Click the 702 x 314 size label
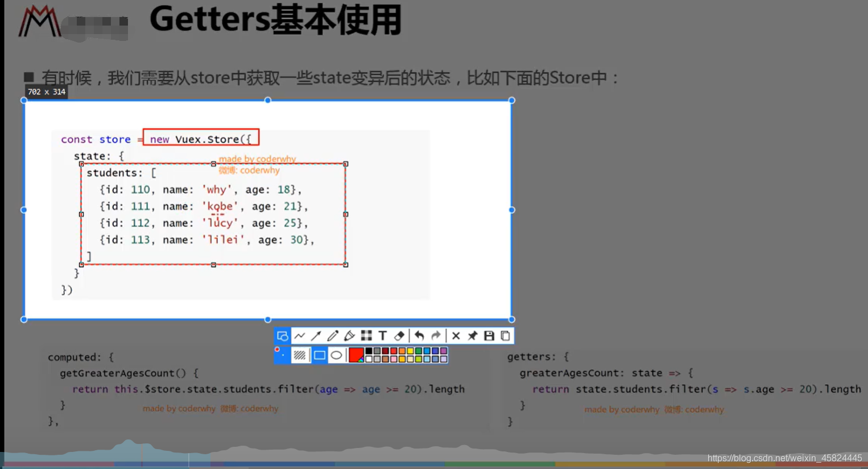Screen dimensions: 868x469 47,92
